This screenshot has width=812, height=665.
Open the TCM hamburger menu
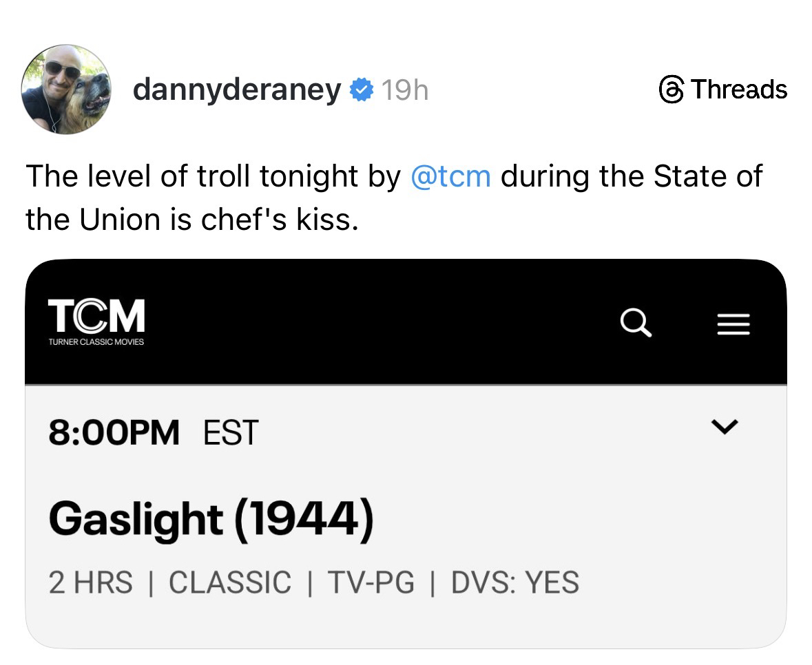[x=733, y=323]
